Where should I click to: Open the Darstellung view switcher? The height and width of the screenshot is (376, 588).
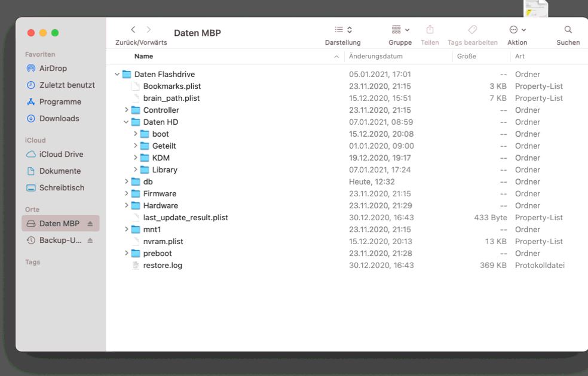343,30
